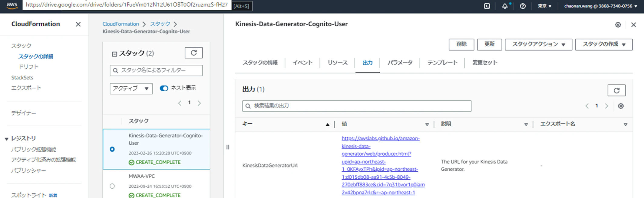This screenshot has height=198, width=644.
Task: Toggle the ネスト表示 switch
Action: (164, 88)
